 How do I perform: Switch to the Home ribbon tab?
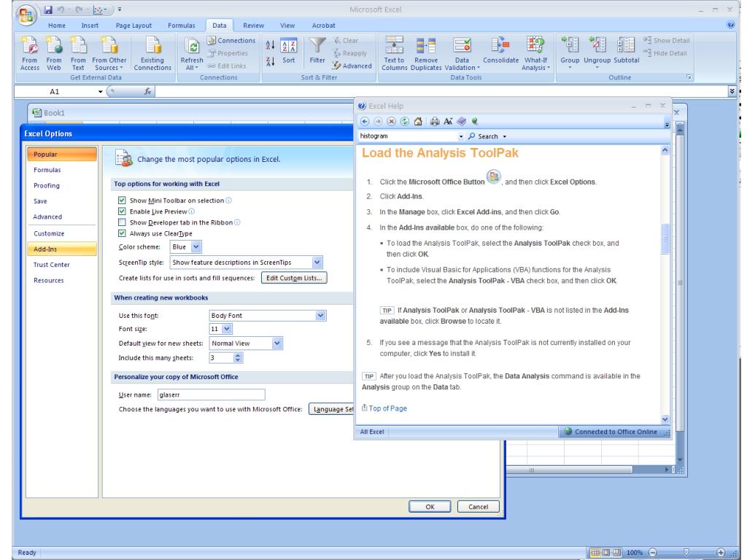[57, 26]
